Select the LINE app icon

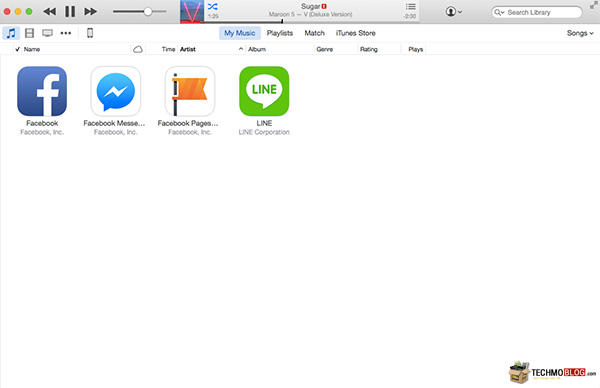coord(264,91)
